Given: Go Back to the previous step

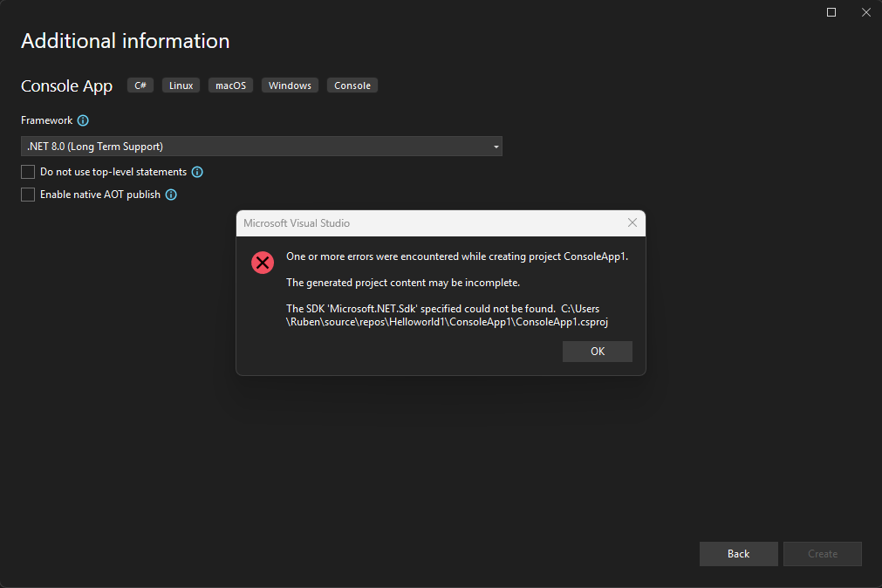Looking at the screenshot, I should click(x=738, y=554).
